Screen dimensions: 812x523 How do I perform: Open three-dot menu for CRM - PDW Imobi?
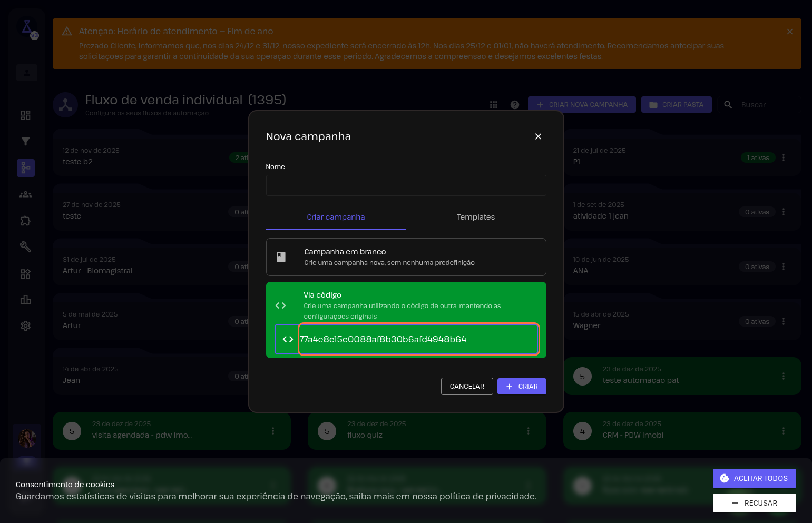784,431
